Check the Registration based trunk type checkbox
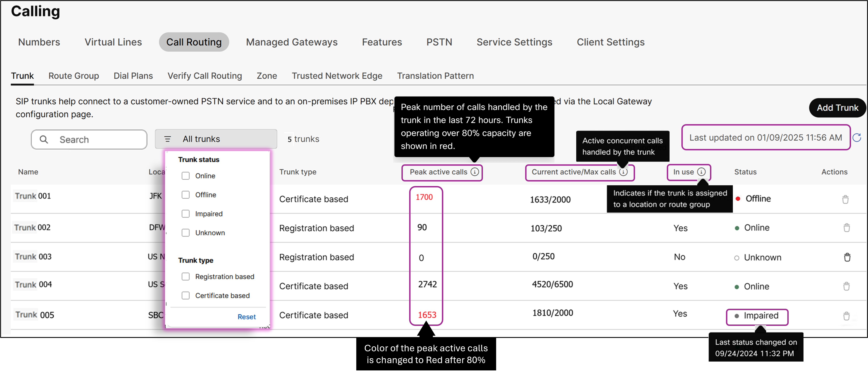 click(x=186, y=276)
